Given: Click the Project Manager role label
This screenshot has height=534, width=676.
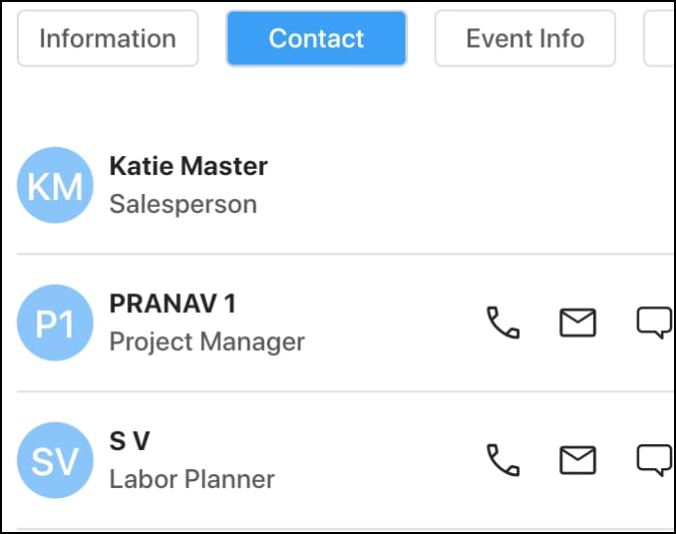Looking at the screenshot, I should 207,342.
